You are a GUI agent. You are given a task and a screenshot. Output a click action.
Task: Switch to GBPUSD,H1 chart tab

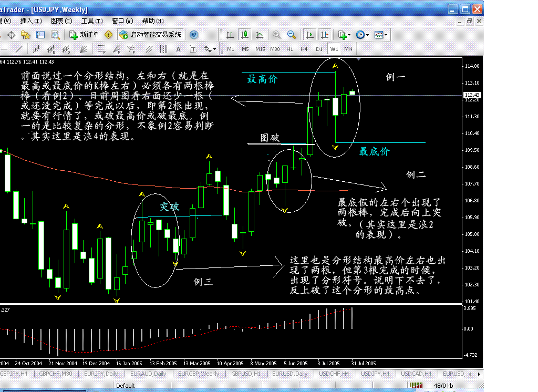pyautogui.click(x=246, y=374)
